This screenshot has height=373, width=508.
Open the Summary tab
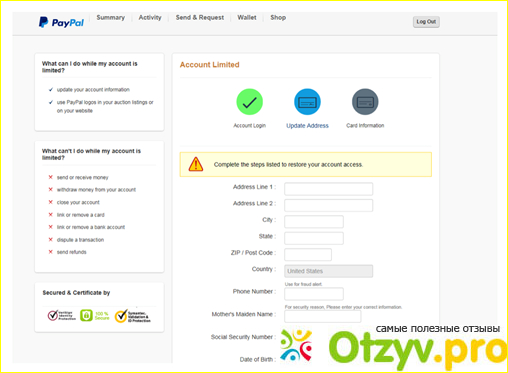pyautogui.click(x=111, y=18)
